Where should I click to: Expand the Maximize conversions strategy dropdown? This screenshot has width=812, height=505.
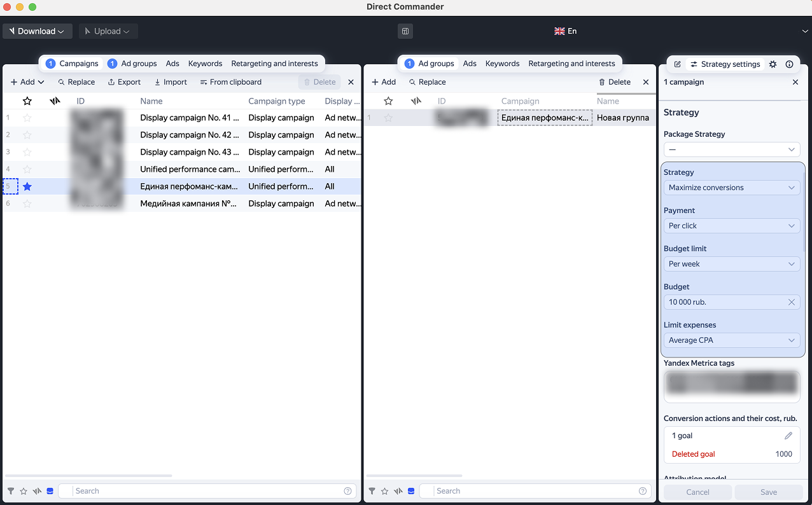click(x=731, y=188)
